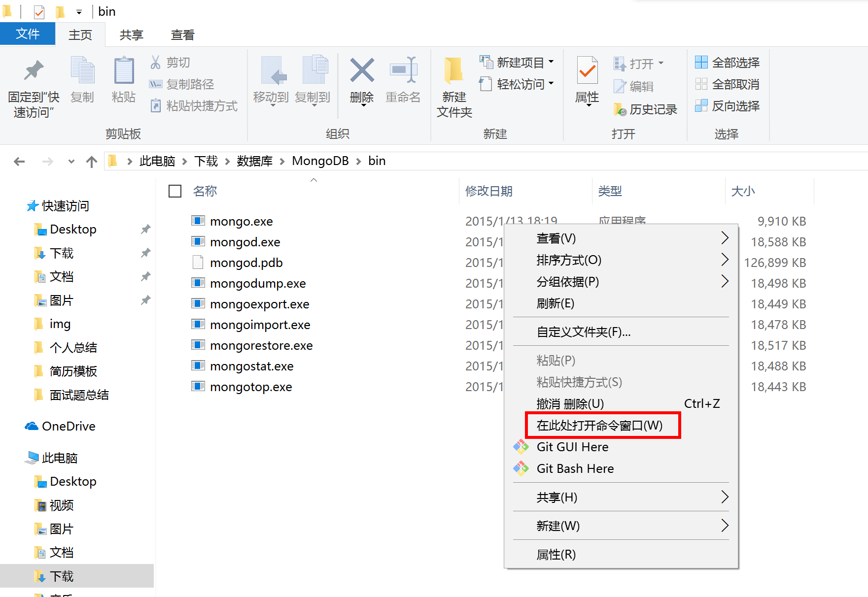Go back with the left arrow

(19, 162)
